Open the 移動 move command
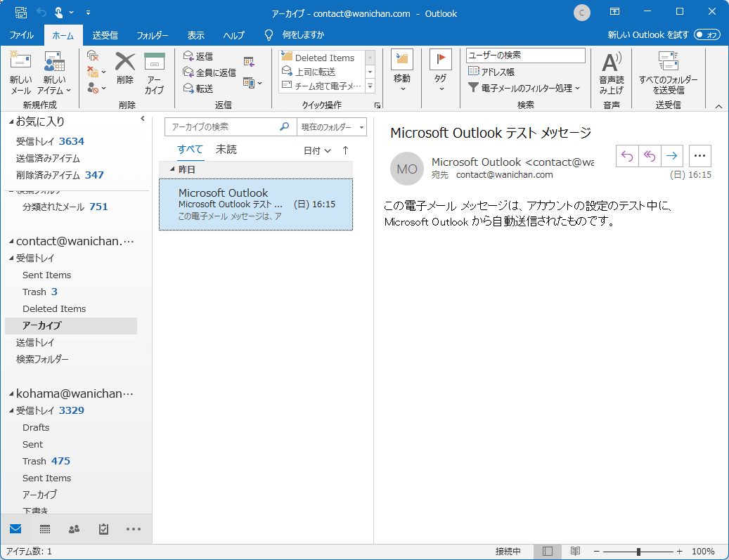This screenshot has height=560, width=729. click(401, 72)
